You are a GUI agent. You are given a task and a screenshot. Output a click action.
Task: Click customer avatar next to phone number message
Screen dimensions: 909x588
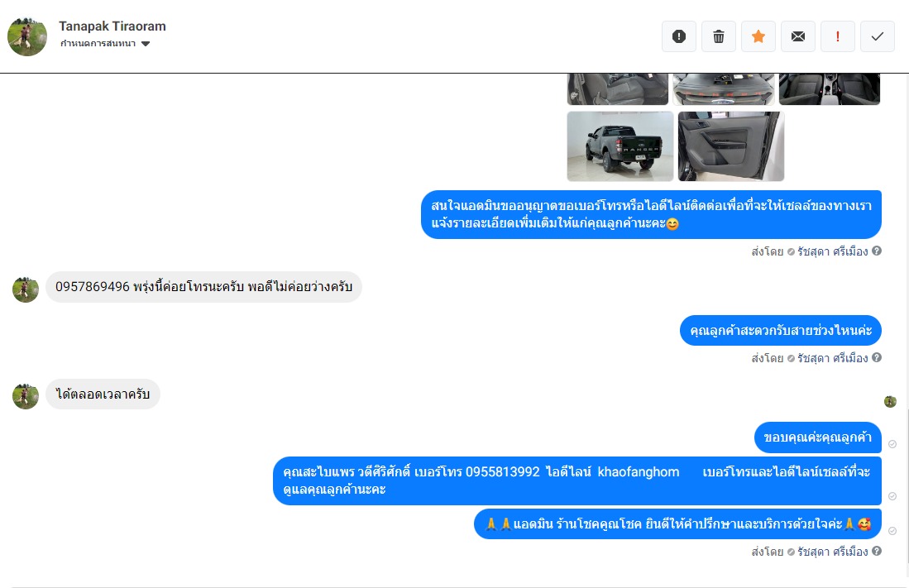click(x=26, y=289)
